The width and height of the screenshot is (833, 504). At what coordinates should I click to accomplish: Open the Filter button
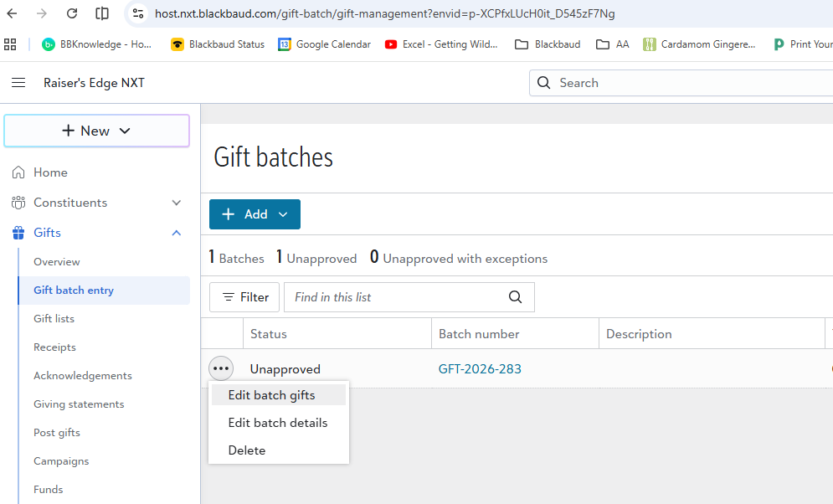(244, 297)
